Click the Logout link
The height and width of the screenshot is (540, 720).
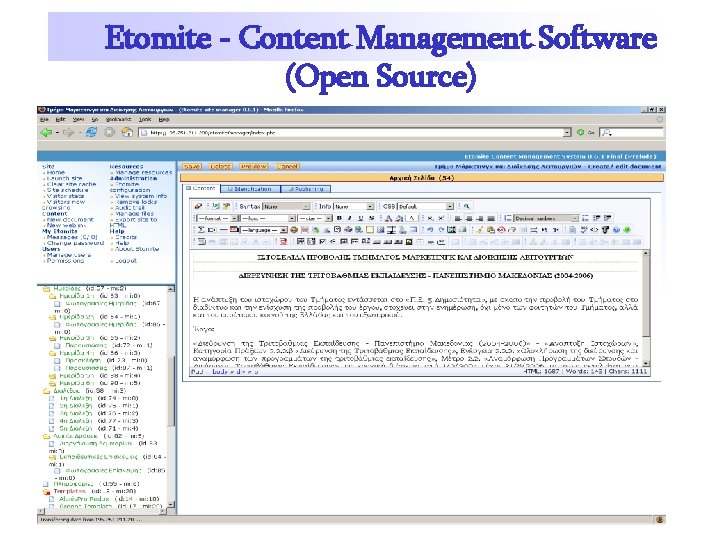[126, 261]
